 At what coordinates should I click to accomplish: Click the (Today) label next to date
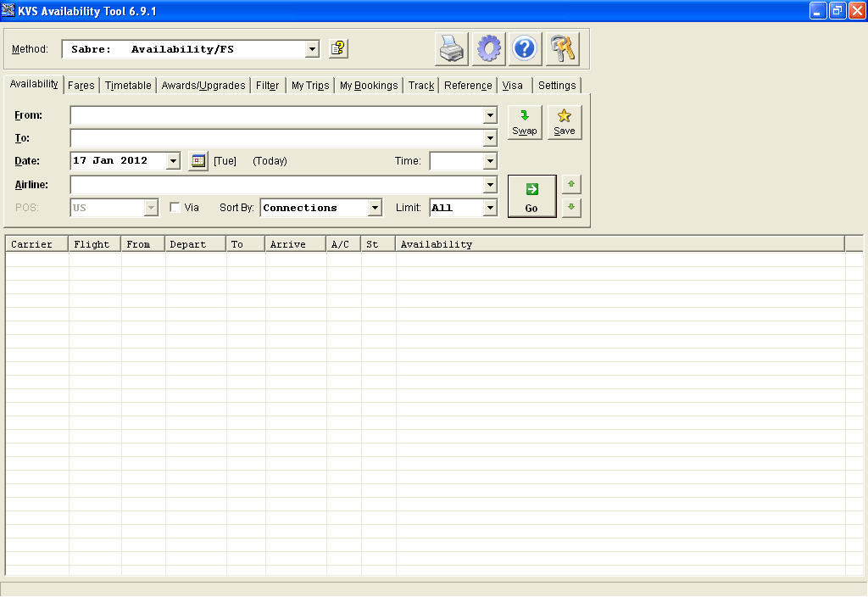point(270,161)
